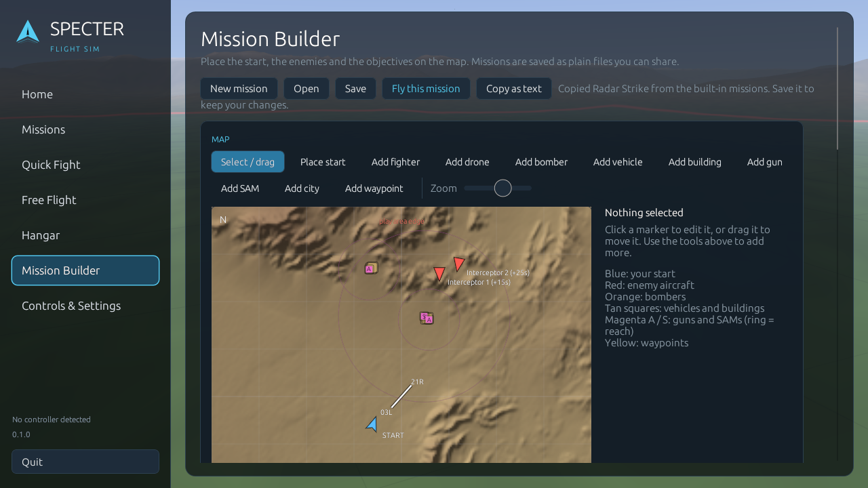
Task: Pick the Add drone tool
Action: 467,162
